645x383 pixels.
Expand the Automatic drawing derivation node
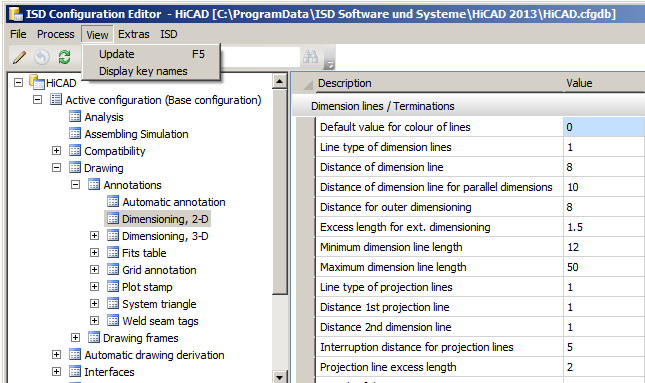pos(56,355)
